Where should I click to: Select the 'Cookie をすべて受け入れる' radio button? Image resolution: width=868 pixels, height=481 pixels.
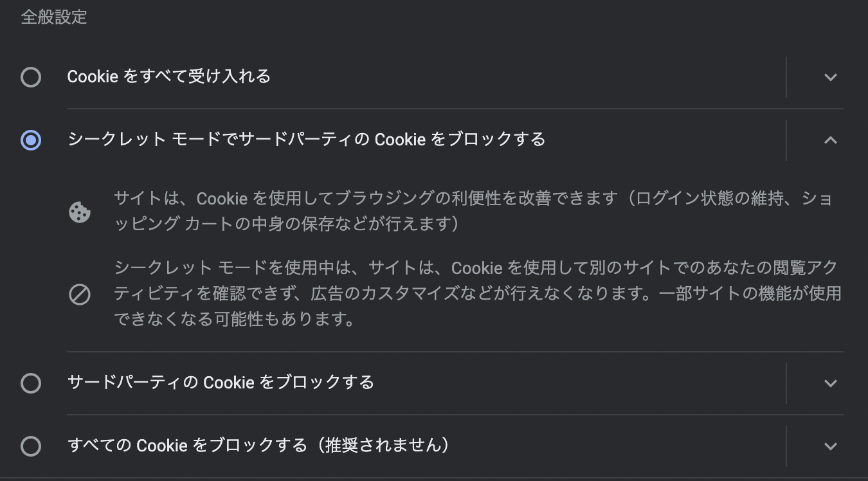coord(30,76)
